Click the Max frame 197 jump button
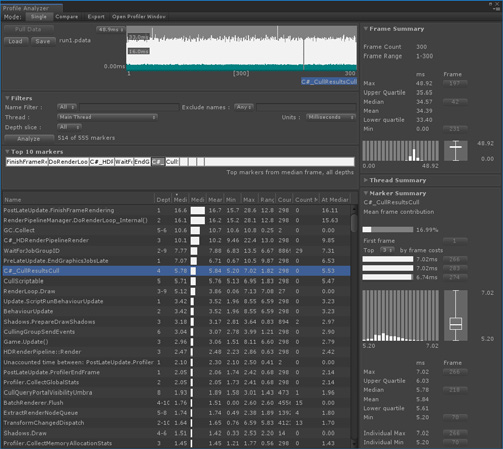 pos(455,83)
